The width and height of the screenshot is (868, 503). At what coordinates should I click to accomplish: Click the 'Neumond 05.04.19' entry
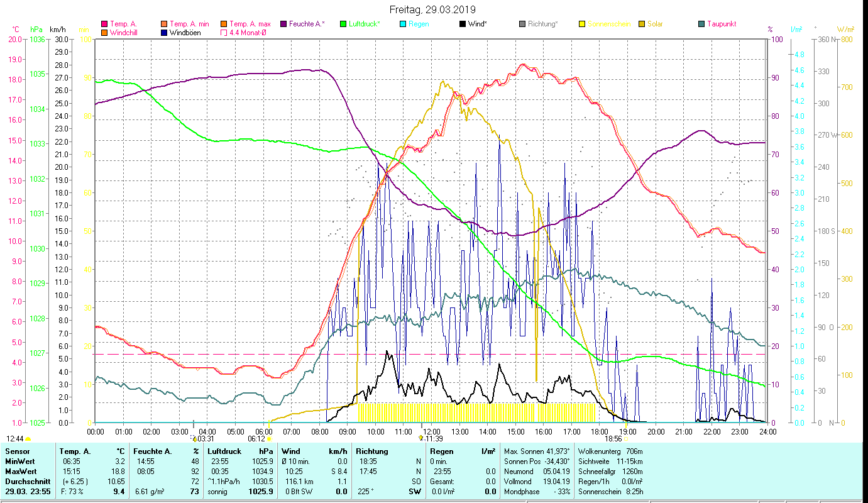538,472
